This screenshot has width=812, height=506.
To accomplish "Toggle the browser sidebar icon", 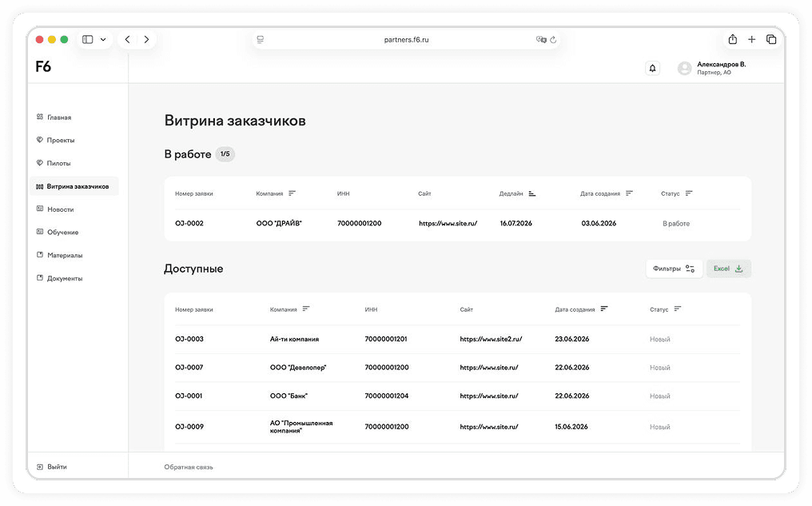I will (88, 39).
